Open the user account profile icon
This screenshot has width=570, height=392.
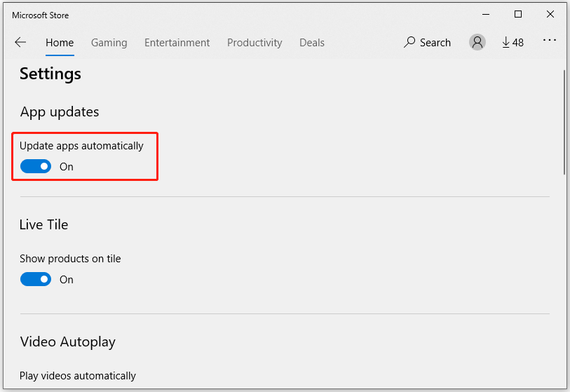pyautogui.click(x=477, y=43)
